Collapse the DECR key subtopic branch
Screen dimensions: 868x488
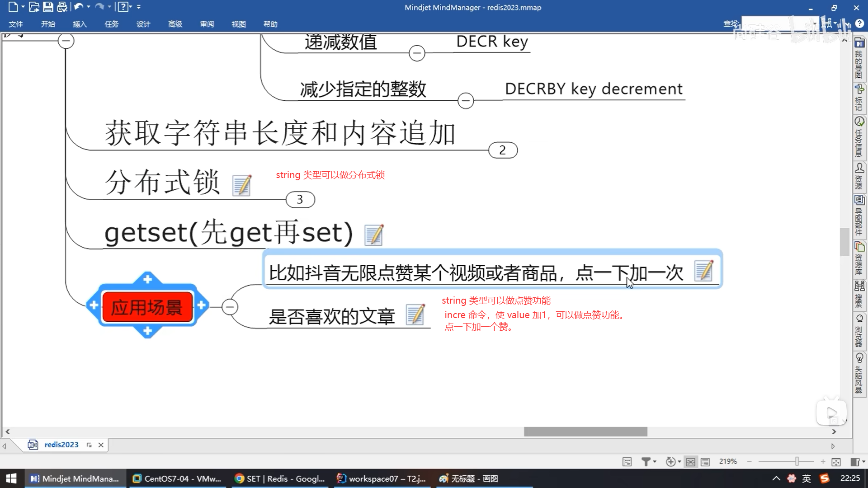[x=416, y=52]
